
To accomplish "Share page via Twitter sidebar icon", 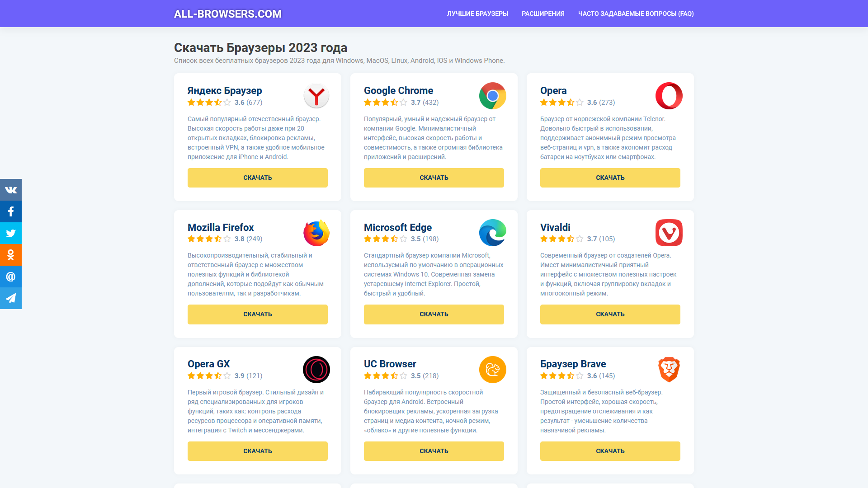I will pos(11,233).
